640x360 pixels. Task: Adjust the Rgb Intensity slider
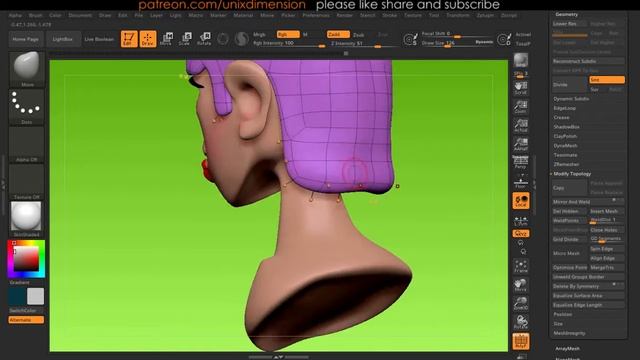click(289, 44)
